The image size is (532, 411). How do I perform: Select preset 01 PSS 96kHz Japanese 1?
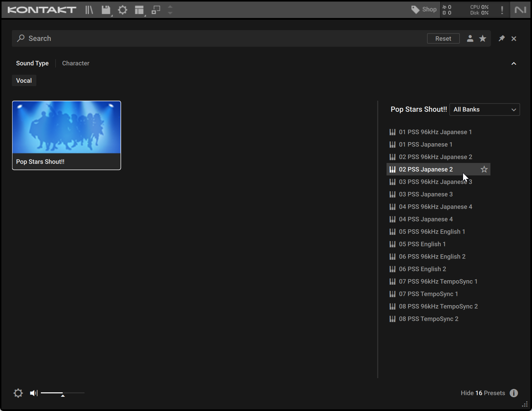pos(438,132)
